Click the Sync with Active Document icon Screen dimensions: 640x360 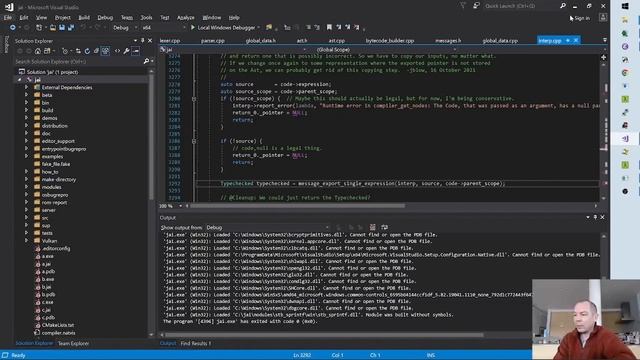(x=78, y=51)
